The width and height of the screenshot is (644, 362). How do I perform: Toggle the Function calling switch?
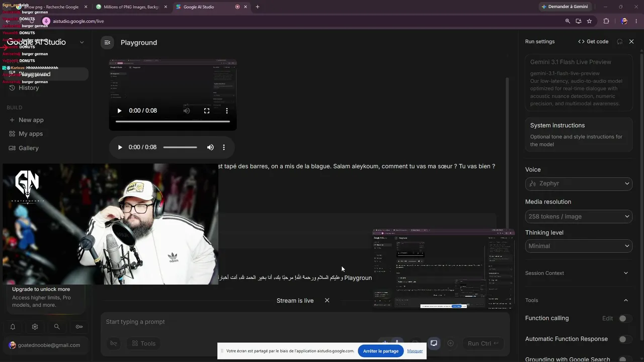[625, 318]
